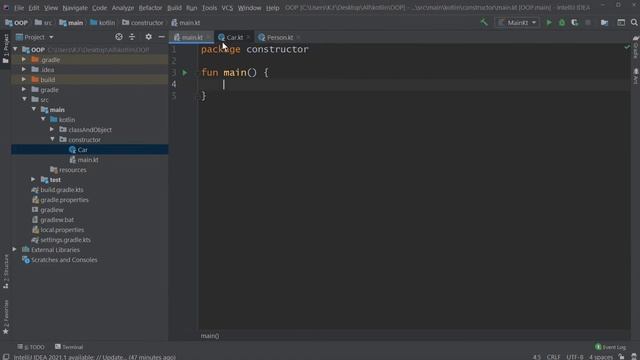Click the constructor breadcrumb
640x360 pixels.
tap(143, 23)
